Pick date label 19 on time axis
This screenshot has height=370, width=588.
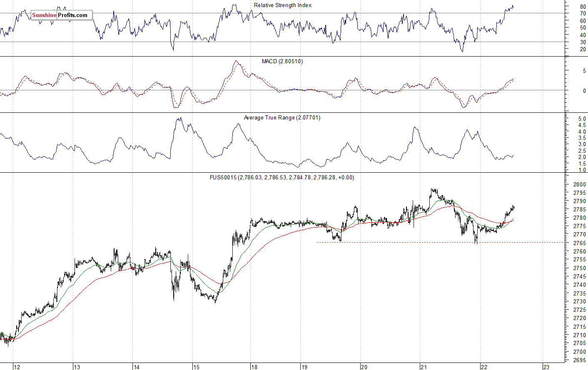coord(304,367)
